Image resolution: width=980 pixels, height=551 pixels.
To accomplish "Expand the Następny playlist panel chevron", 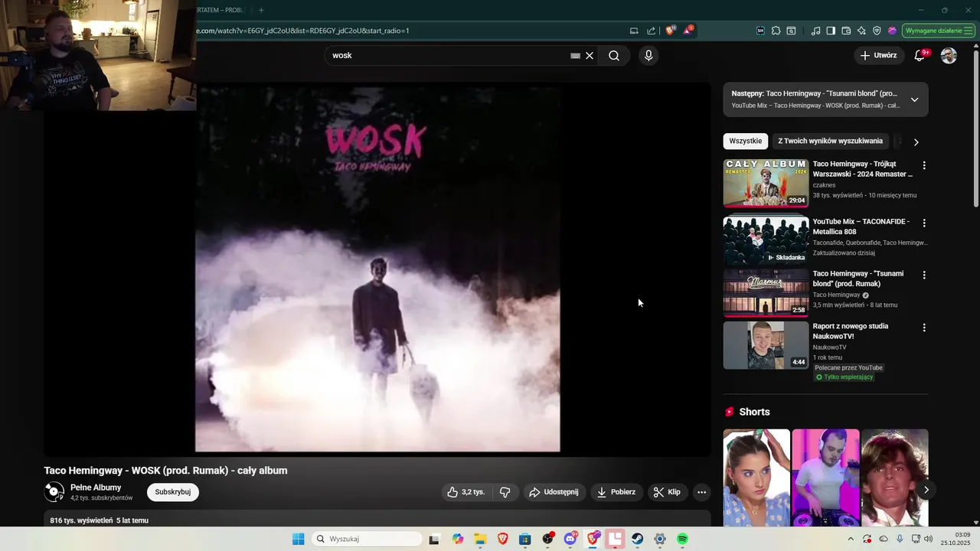I will [914, 99].
